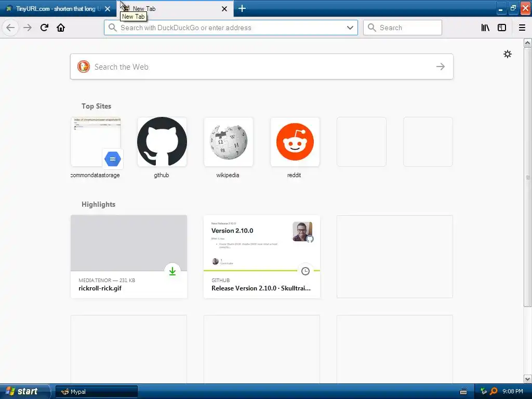Image resolution: width=532 pixels, height=399 pixels.
Task: Click magnifier icon in Search field
Action: click(372, 28)
